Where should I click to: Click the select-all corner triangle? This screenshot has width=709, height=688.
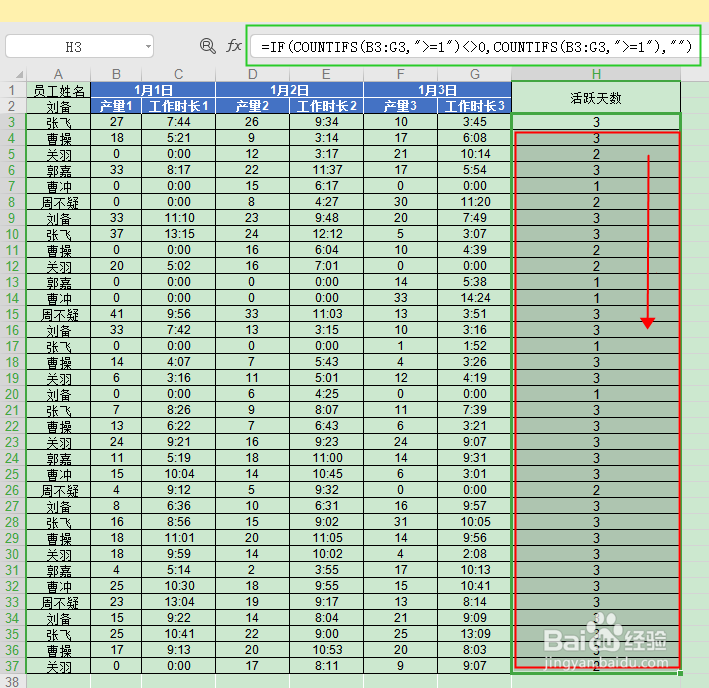[x=19, y=74]
